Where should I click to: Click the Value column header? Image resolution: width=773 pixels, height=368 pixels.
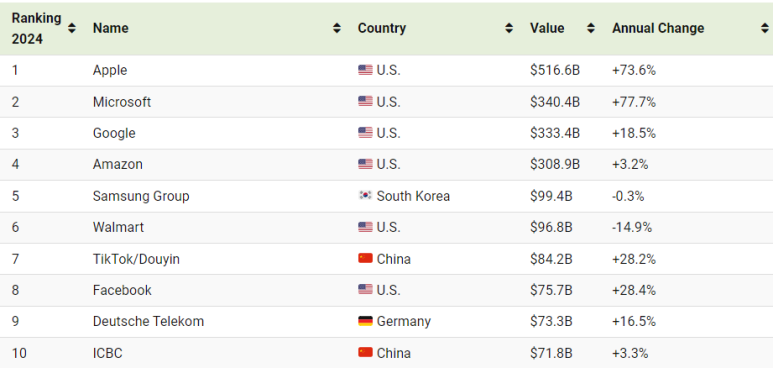pos(547,28)
